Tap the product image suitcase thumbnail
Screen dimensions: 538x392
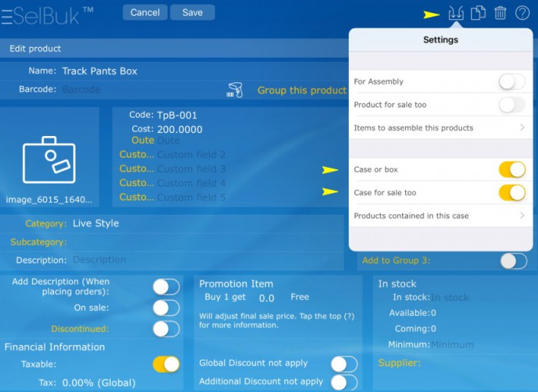pyautogui.click(x=49, y=159)
